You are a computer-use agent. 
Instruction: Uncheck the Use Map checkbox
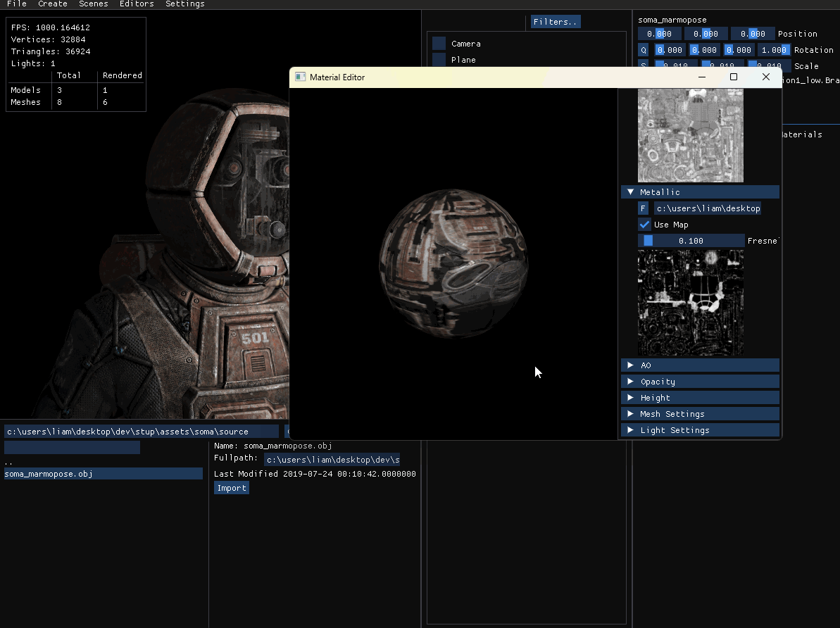644,225
